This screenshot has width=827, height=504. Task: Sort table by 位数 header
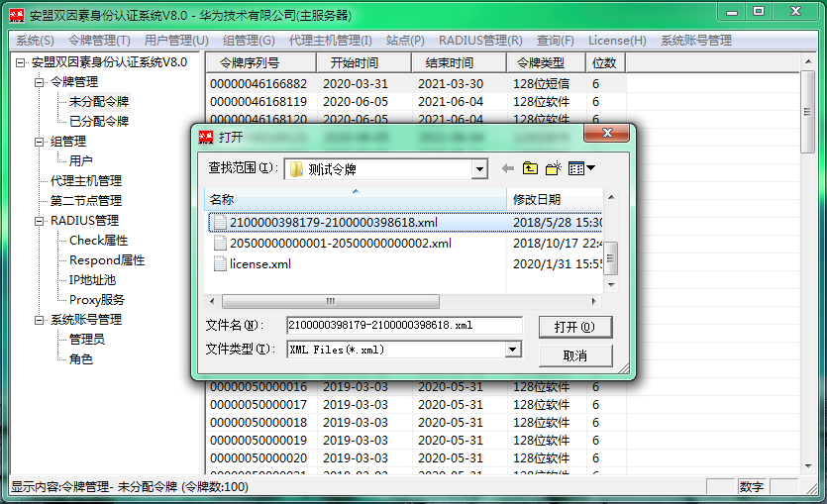[x=605, y=62]
